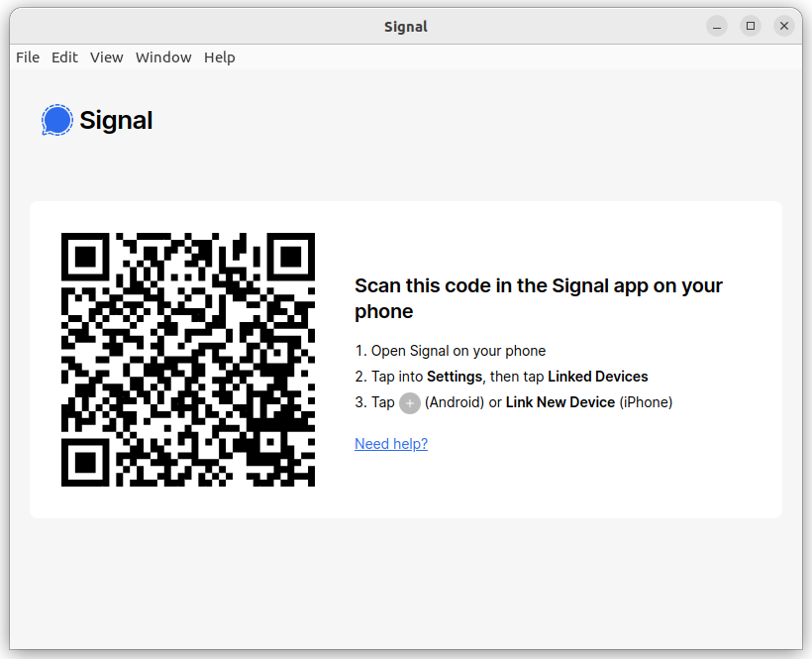Click the Need help? link
The image size is (812, 659).
pyautogui.click(x=391, y=444)
